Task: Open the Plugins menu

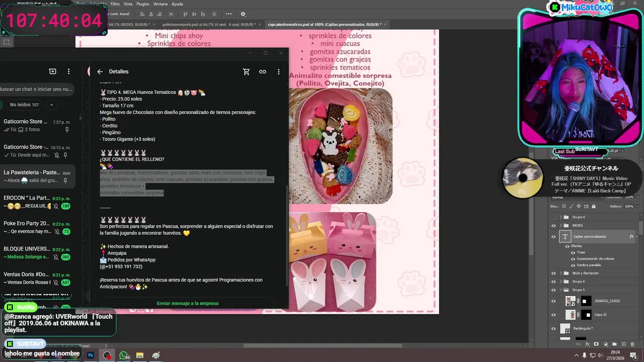Action: click(143, 4)
